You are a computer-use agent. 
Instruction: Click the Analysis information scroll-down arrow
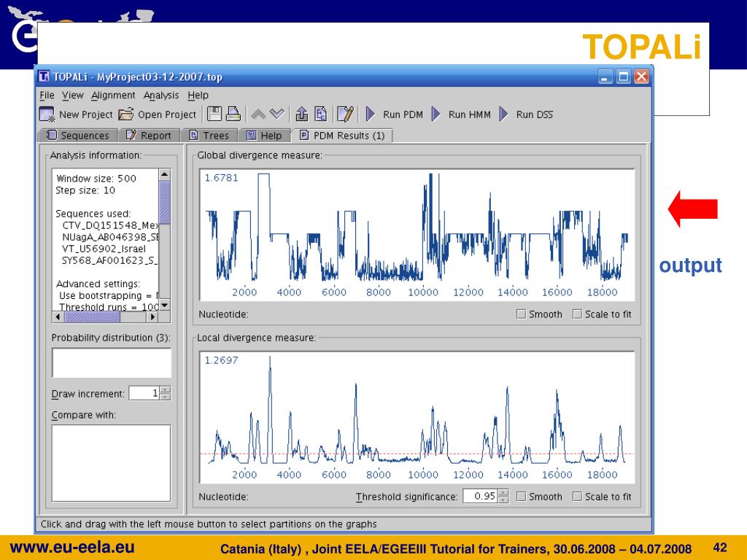pyautogui.click(x=164, y=305)
